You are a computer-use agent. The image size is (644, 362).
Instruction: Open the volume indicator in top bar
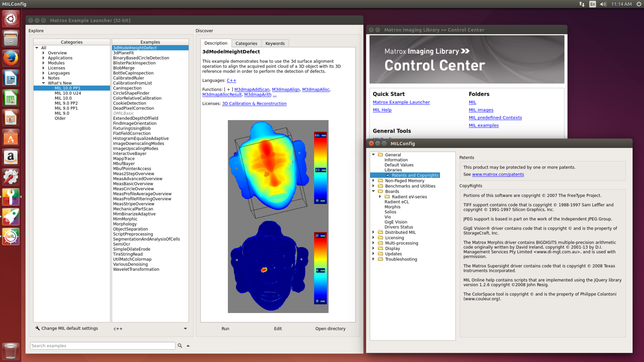click(x=603, y=4)
